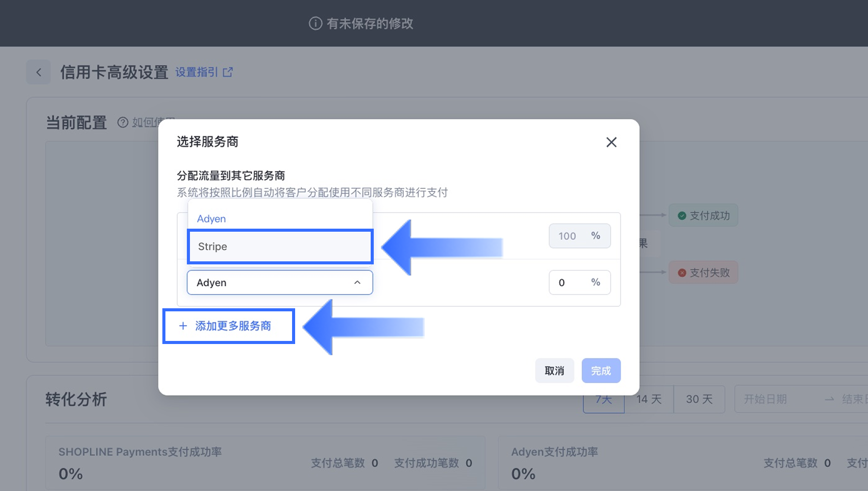Focus the 开始日期 date field
868x491 pixels.
[x=766, y=399]
